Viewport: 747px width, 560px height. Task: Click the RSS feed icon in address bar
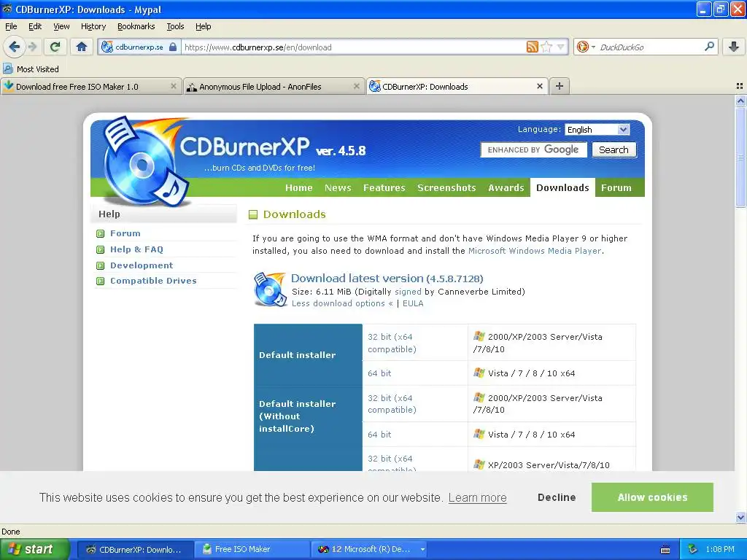(x=532, y=47)
